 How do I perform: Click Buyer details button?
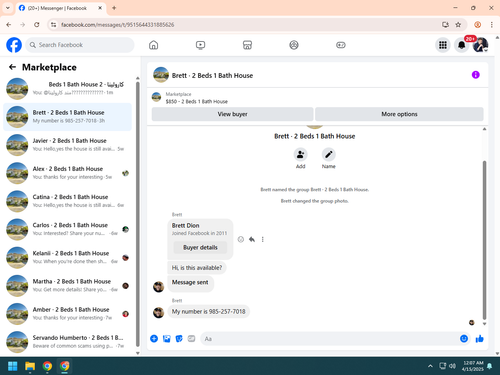200,247
